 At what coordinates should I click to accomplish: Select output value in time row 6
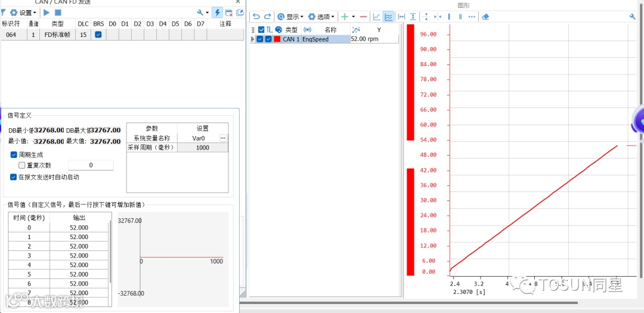click(79, 283)
